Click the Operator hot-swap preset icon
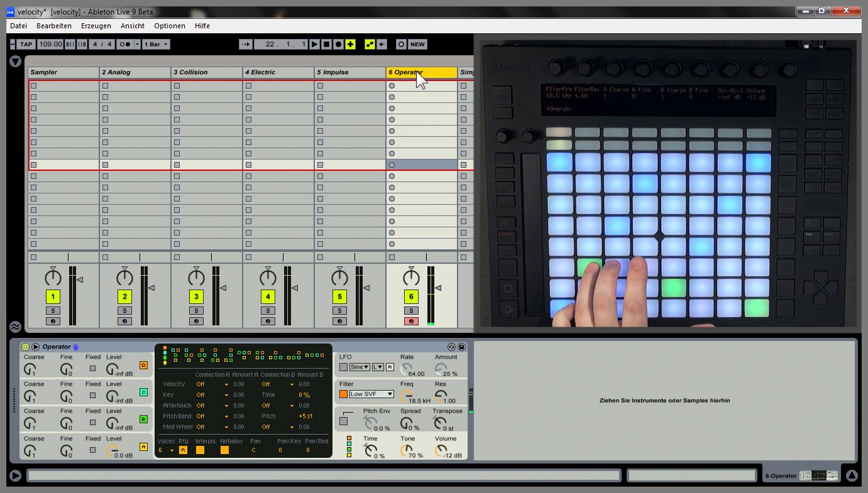 coord(451,347)
